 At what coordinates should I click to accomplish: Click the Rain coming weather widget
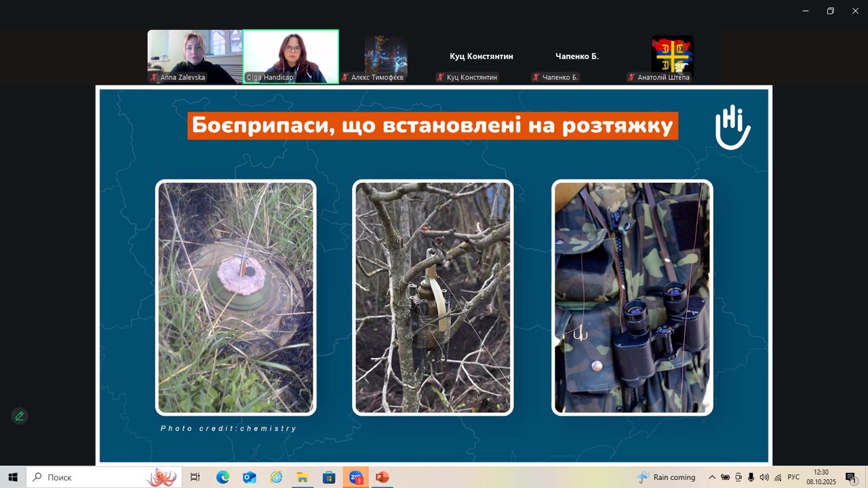(667, 477)
